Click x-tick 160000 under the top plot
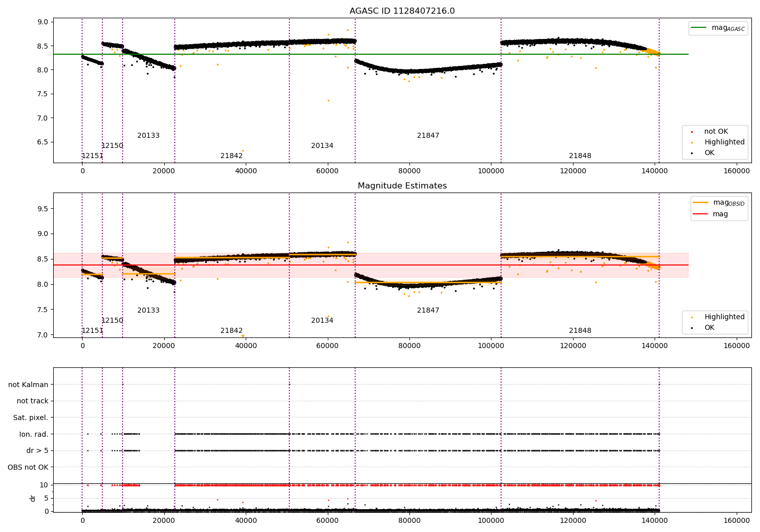This screenshot has height=532, width=760. 737,171
